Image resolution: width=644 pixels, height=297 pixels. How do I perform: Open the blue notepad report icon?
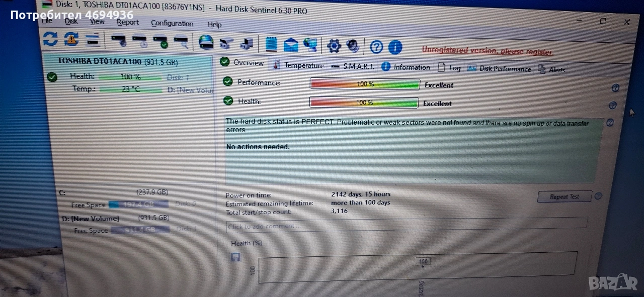pos(271,44)
